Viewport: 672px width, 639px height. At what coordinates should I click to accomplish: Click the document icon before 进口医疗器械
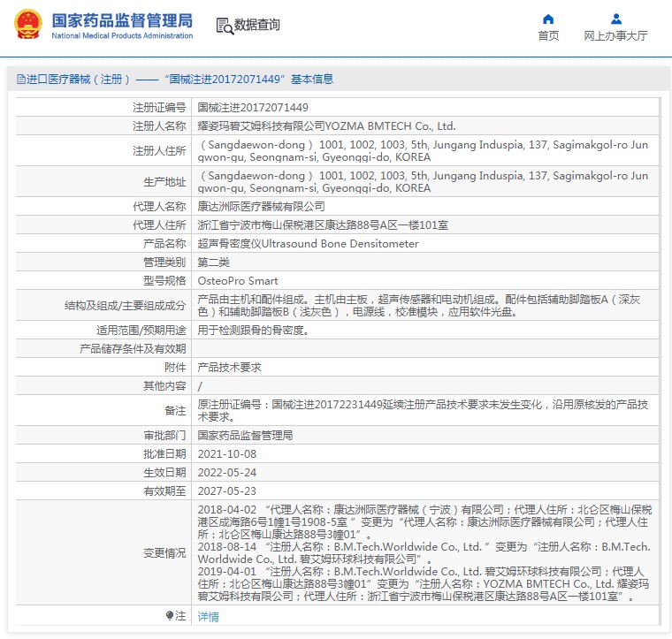pos(20,80)
